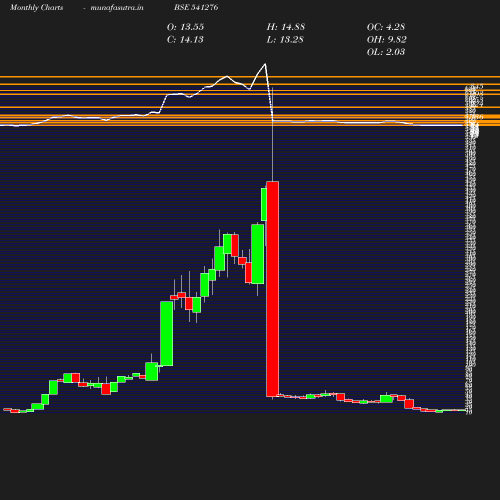
Task: Click the 'BSE 541276' ticker label
Action: 196,7
